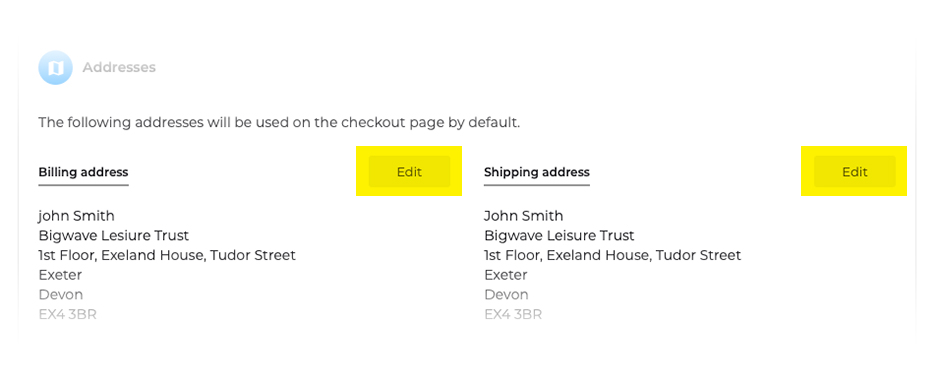941x369 pixels.
Task: Edit the shipping address
Action: [x=855, y=172]
